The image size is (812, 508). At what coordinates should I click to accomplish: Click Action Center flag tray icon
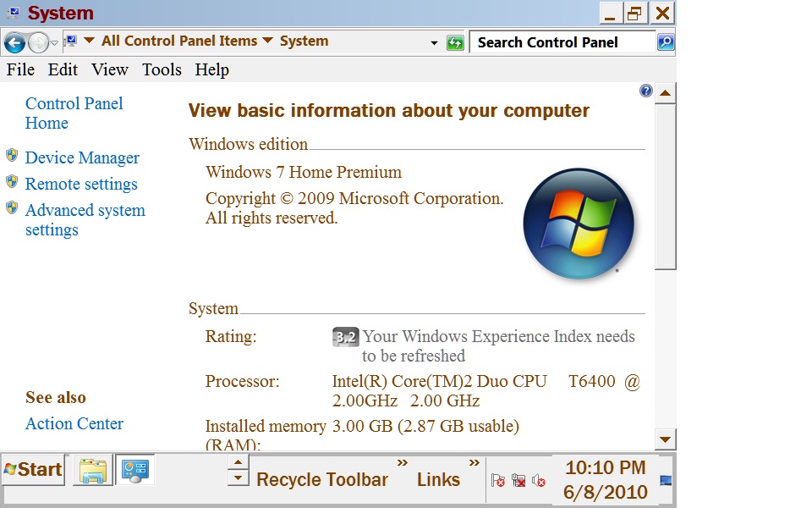pyautogui.click(x=498, y=481)
